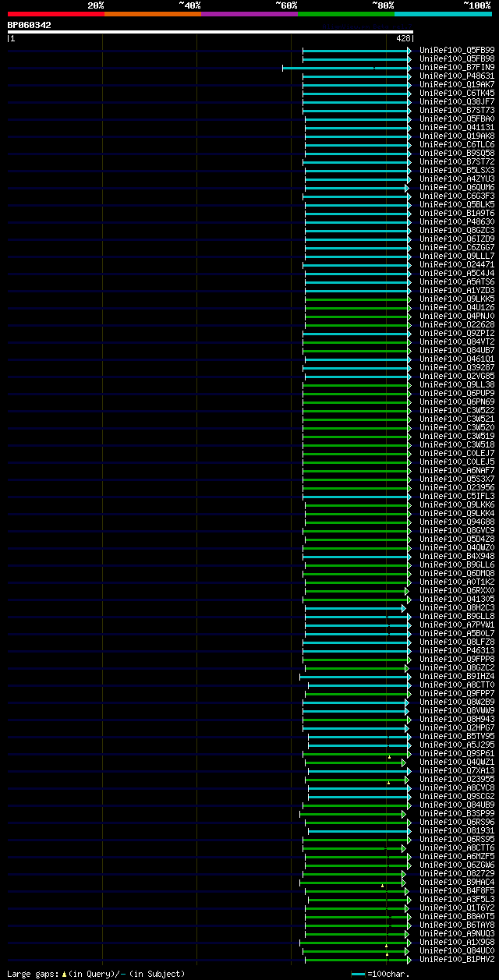Open entry UniRef100_Q38JF7
Screen dimensions: 499x980
(457, 102)
